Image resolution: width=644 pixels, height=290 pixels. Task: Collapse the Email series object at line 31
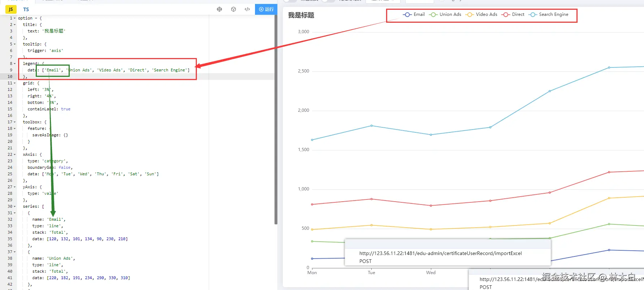[14, 213]
